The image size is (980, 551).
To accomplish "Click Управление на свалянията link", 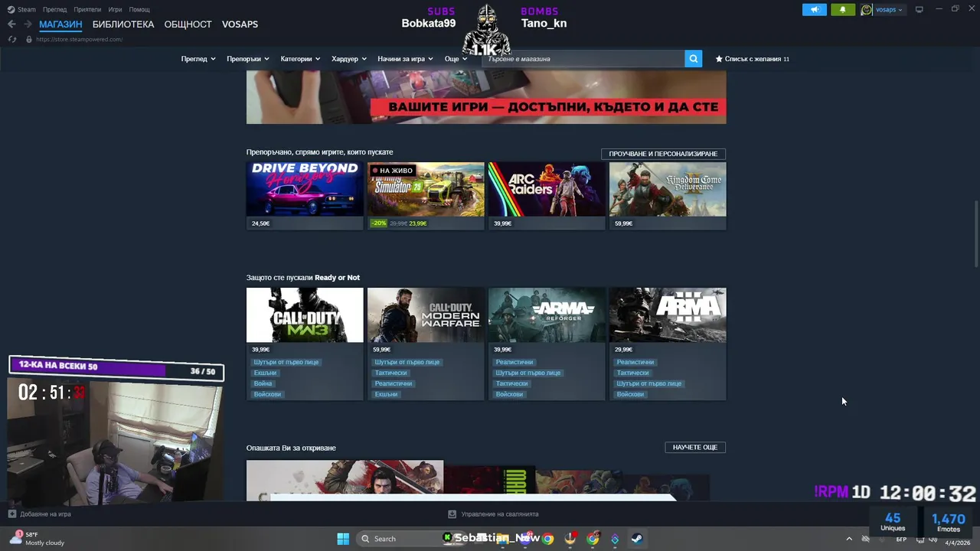I will point(500,514).
